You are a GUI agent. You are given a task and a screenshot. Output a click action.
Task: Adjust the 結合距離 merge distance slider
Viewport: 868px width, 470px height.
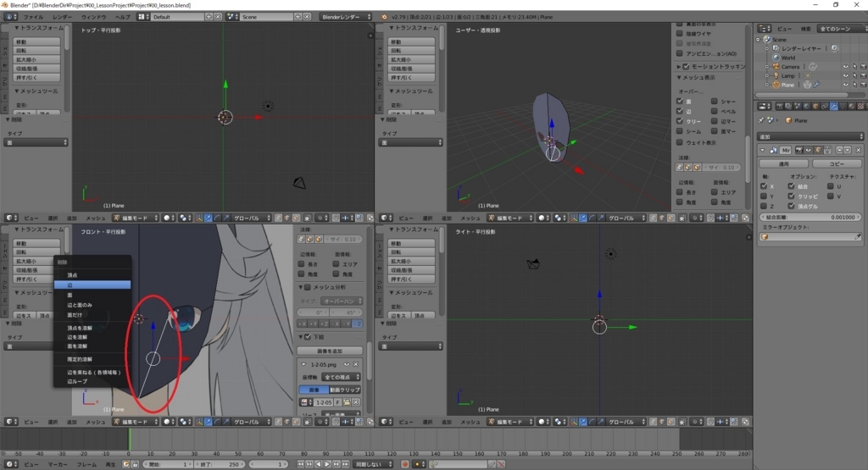[810, 218]
